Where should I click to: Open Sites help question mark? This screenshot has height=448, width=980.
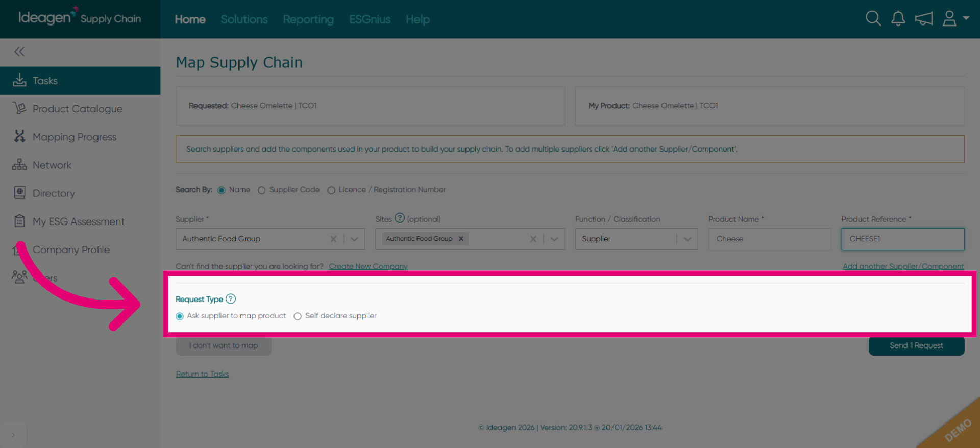(400, 218)
